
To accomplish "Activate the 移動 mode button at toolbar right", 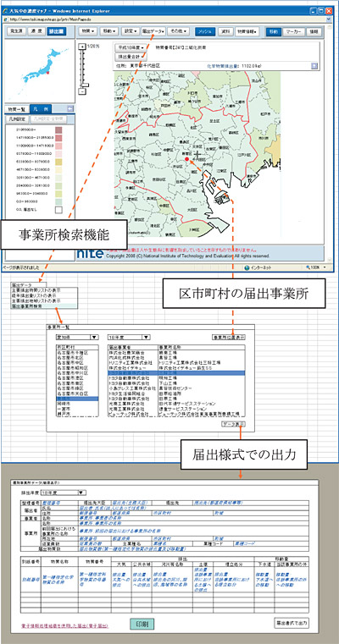I will pyautogui.click(x=273, y=31).
